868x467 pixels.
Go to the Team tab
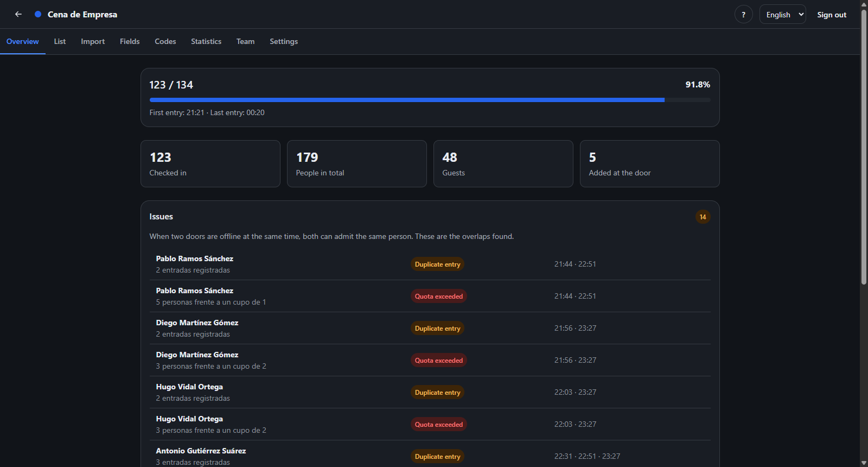point(245,41)
